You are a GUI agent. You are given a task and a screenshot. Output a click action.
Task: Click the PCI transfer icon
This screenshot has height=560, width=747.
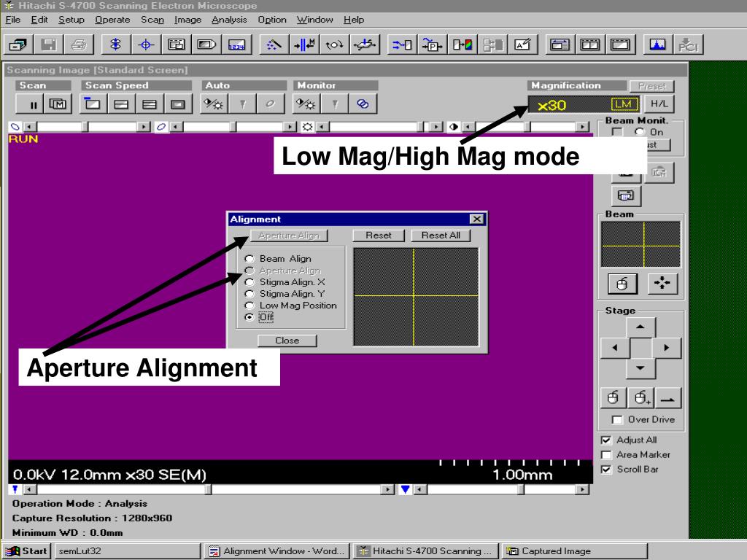tap(689, 44)
